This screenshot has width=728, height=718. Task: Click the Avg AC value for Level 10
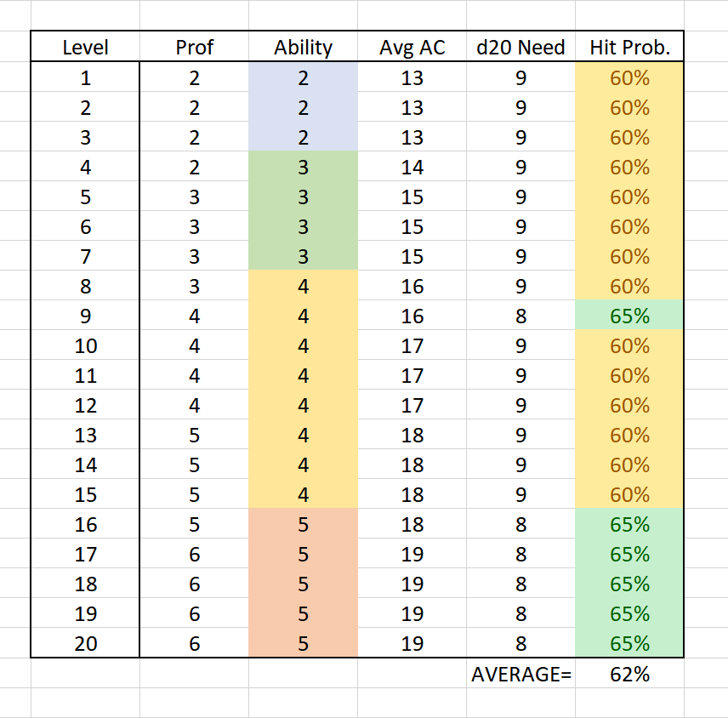(x=412, y=346)
